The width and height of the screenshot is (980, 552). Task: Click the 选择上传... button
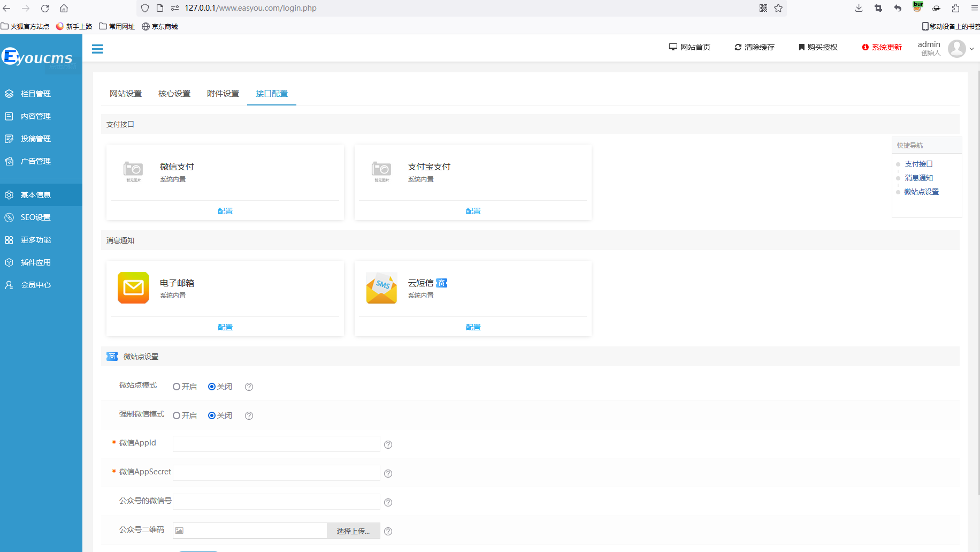(354, 531)
